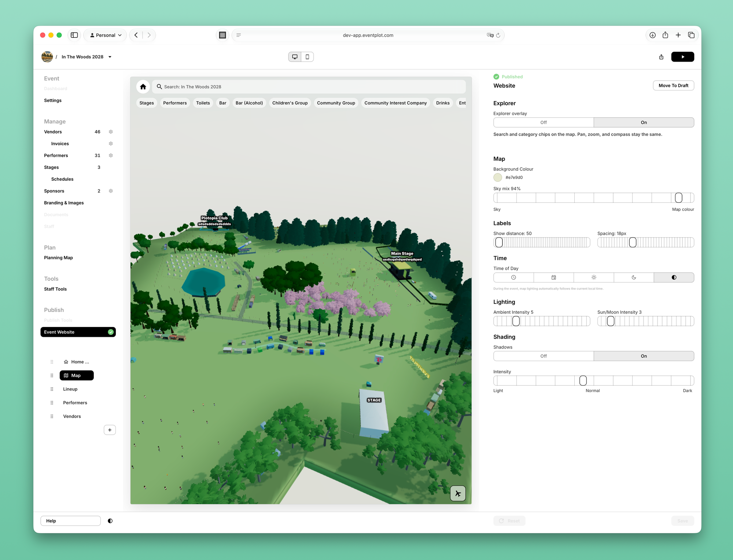Open the Sponsors gear settings icon
The width and height of the screenshot is (733, 560).
pos(111,191)
